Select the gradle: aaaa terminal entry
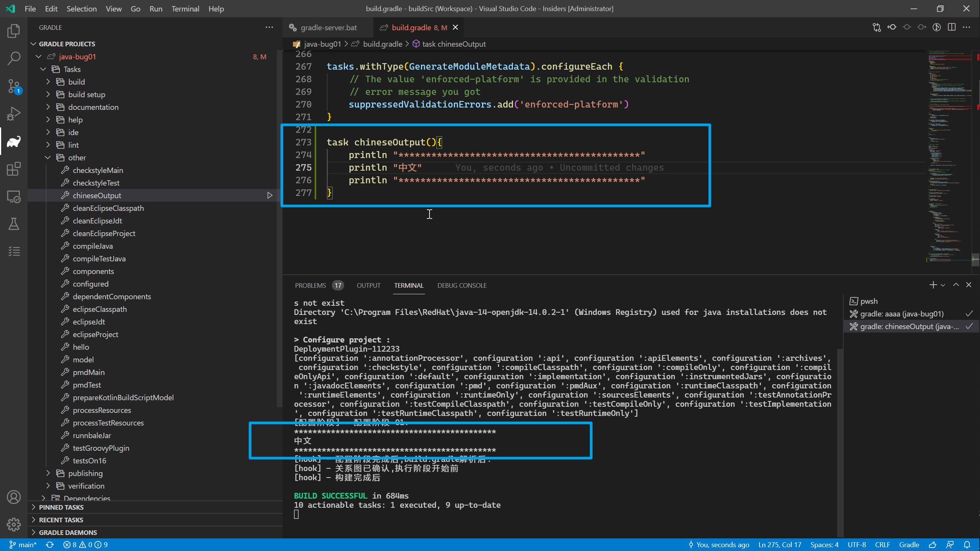Image resolution: width=980 pixels, height=551 pixels. click(x=902, y=314)
